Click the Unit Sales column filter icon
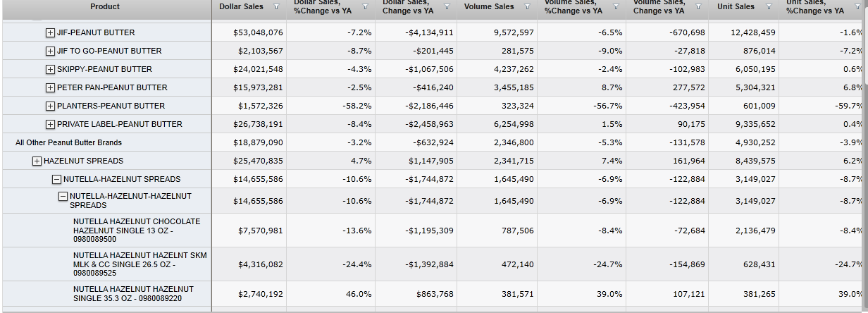This screenshot has height=313, width=868. 768,7
